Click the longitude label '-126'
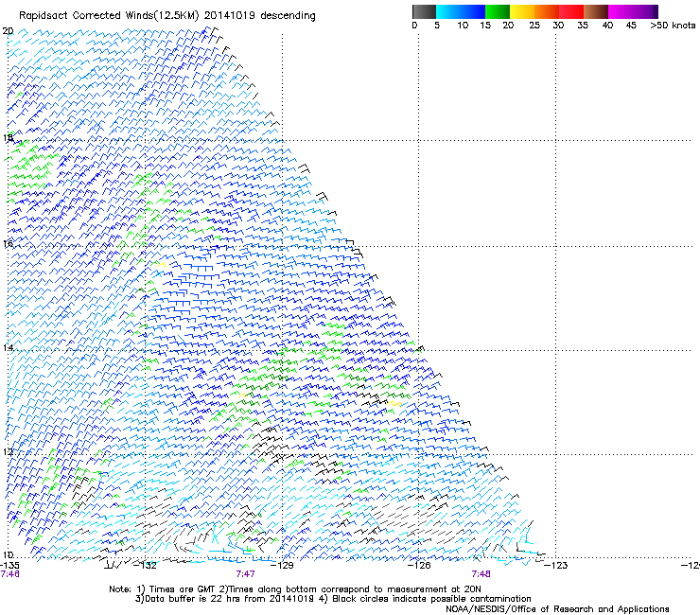 click(x=419, y=566)
